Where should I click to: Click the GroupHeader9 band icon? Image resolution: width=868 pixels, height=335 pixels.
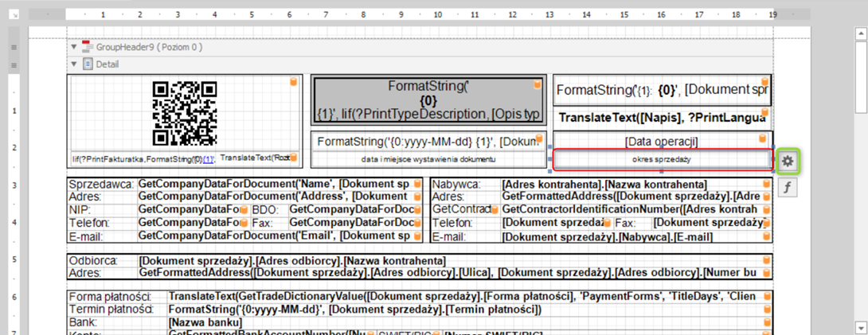coord(88,48)
